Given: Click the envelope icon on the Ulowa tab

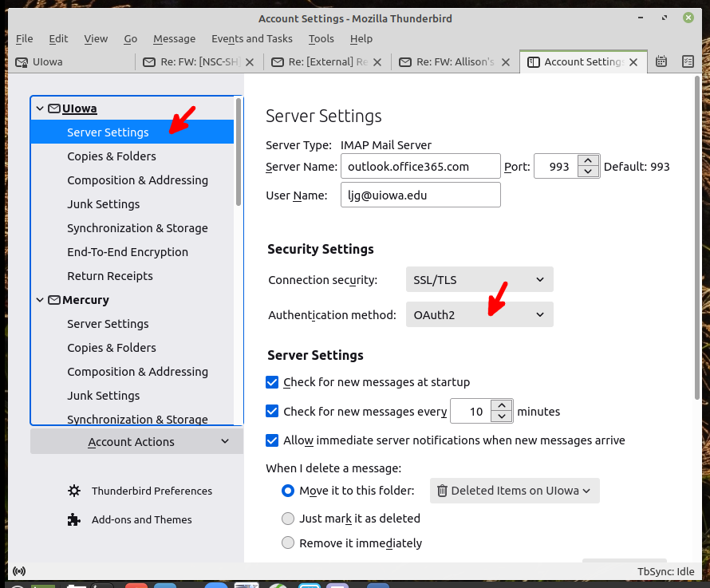Looking at the screenshot, I should coord(23,61).
